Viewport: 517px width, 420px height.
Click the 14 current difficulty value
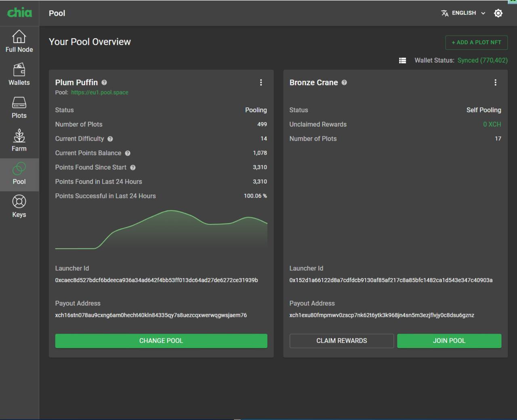coord(264,139)
